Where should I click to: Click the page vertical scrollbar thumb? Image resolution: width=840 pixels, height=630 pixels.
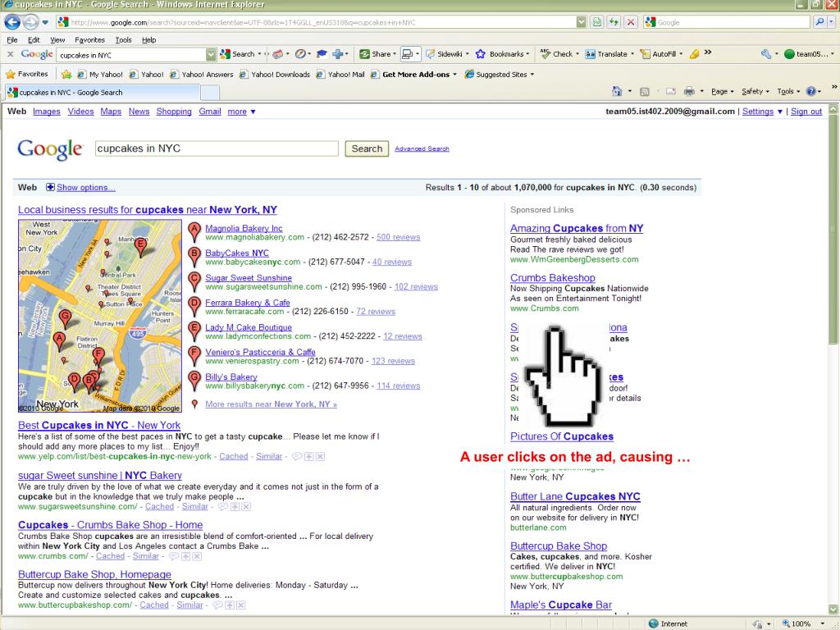pyautogui.click(x=833, y=230)
